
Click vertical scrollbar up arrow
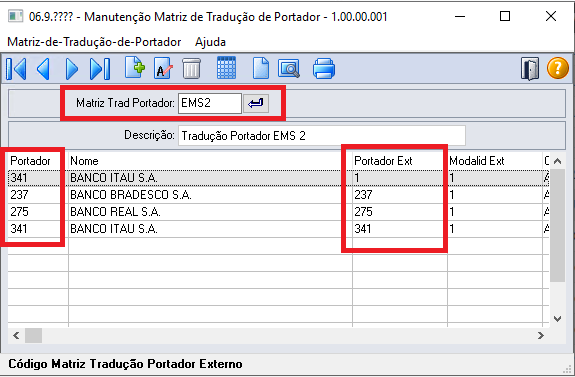pyautogui.click(x=557, y=161)
